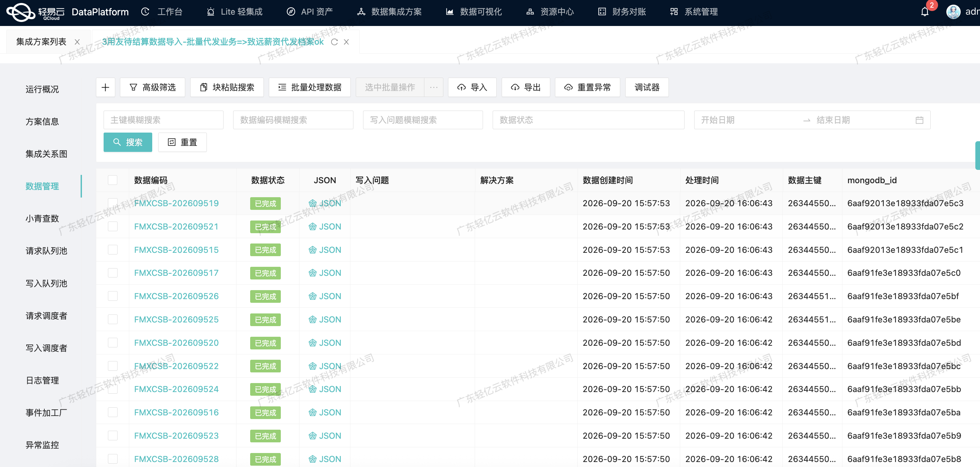Screen dimensions: 980x467
Task: Check the row FMXCSB-202609515
Action: coord(113,249)
